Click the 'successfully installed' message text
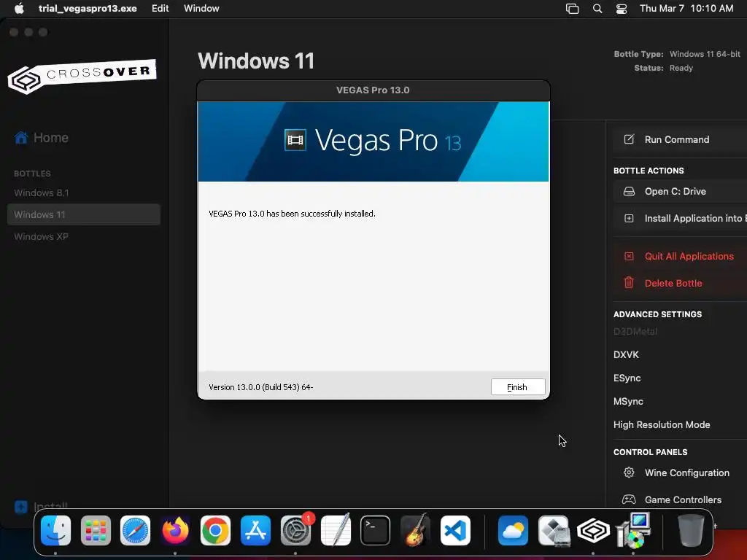Viewport: 747px width, 560px height. pyautogui.click(x=292, y=214)
